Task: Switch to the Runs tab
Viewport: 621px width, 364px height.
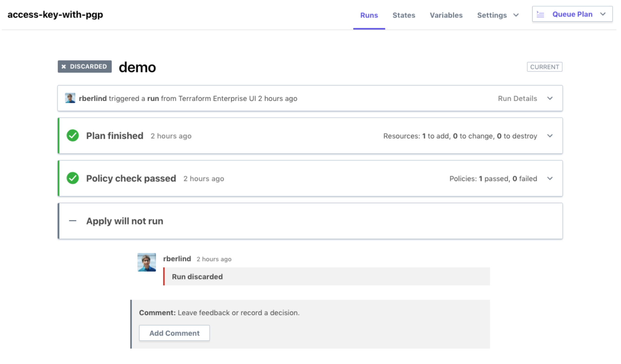Action: 369,15
